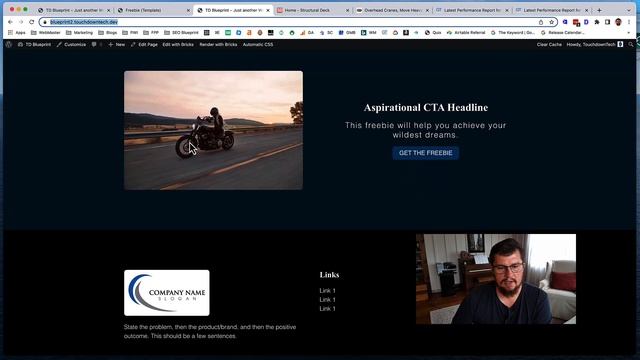Open the SEO Blueprint bookmarks folder
The image size is (640, 360).
click(x=181, y=33)
